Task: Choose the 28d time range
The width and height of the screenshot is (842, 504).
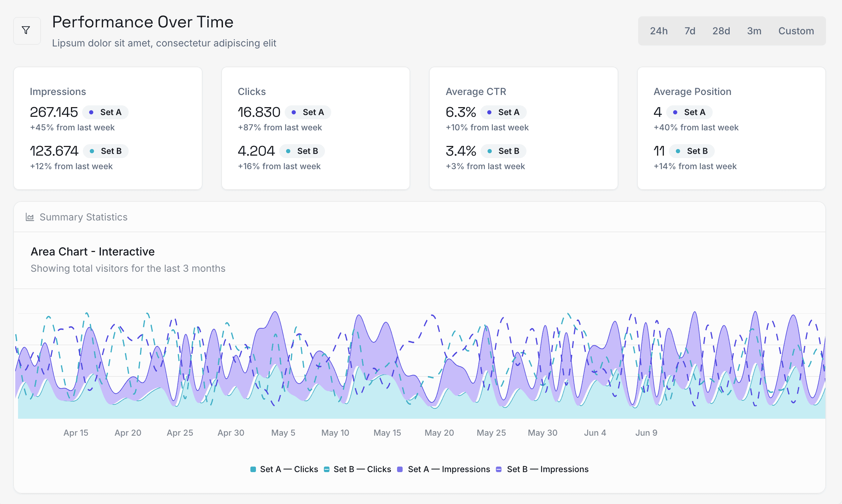Action: (721, 31)
